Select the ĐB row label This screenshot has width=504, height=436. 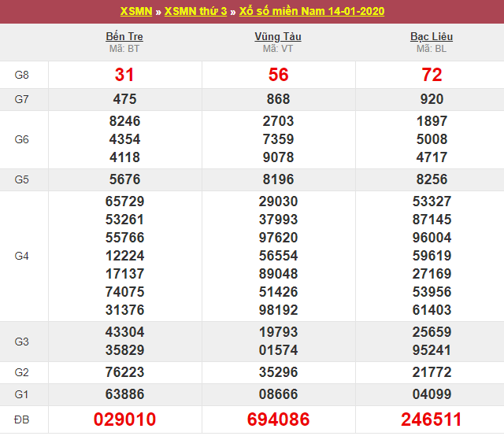point(21,419)
